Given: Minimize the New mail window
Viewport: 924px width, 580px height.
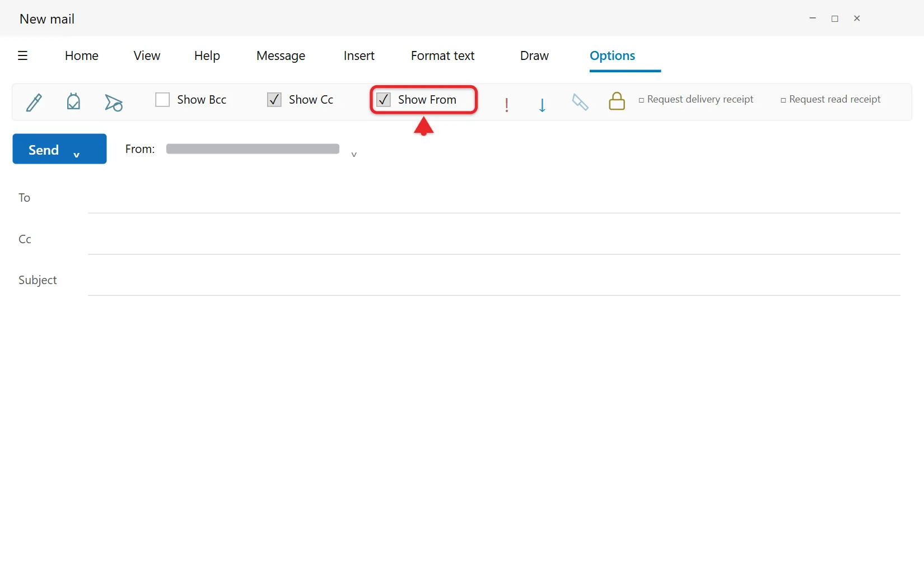Looking at the screenshot, I should (813, 18).
